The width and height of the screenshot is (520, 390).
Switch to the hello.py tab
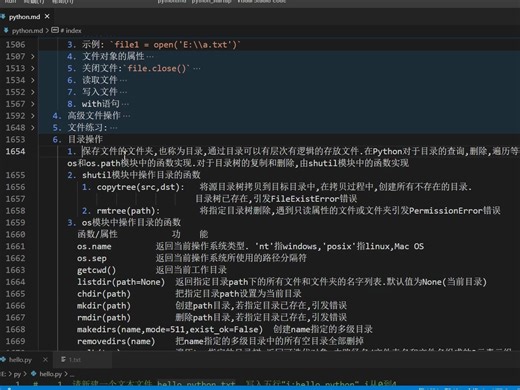(20, 360)
